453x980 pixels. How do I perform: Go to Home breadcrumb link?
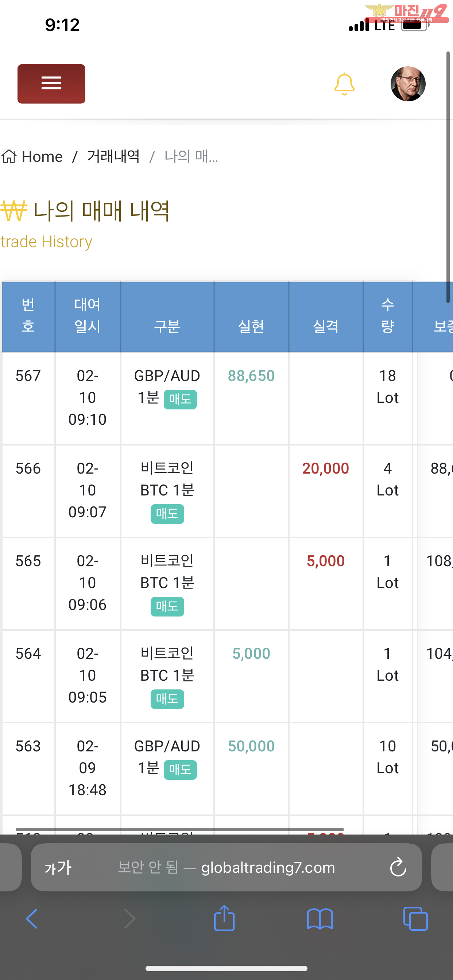tap(42, 157)
